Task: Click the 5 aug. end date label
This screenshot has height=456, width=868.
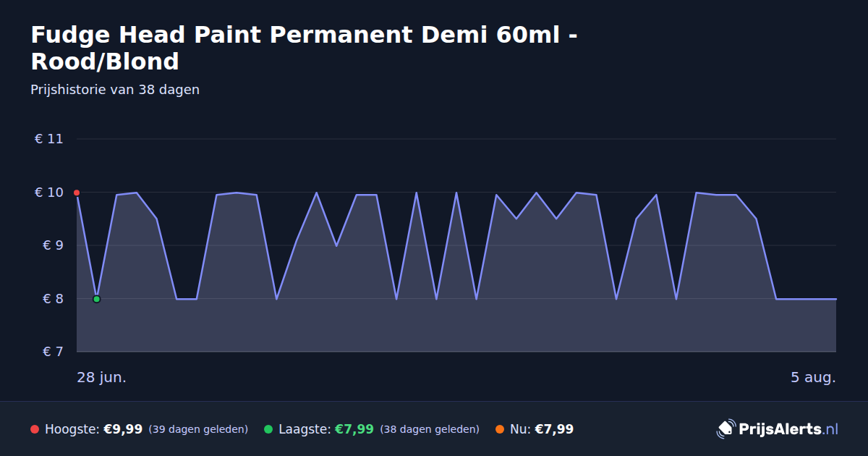Action: (813, 378)
